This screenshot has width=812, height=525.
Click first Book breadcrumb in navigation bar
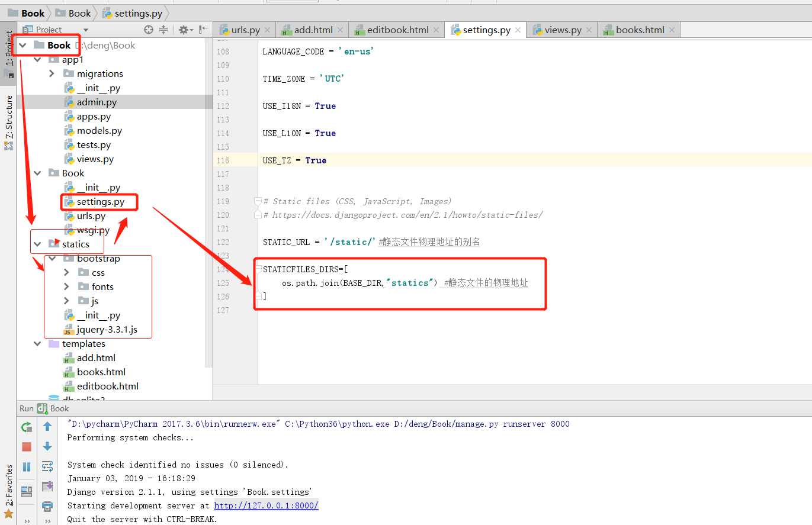27,13
